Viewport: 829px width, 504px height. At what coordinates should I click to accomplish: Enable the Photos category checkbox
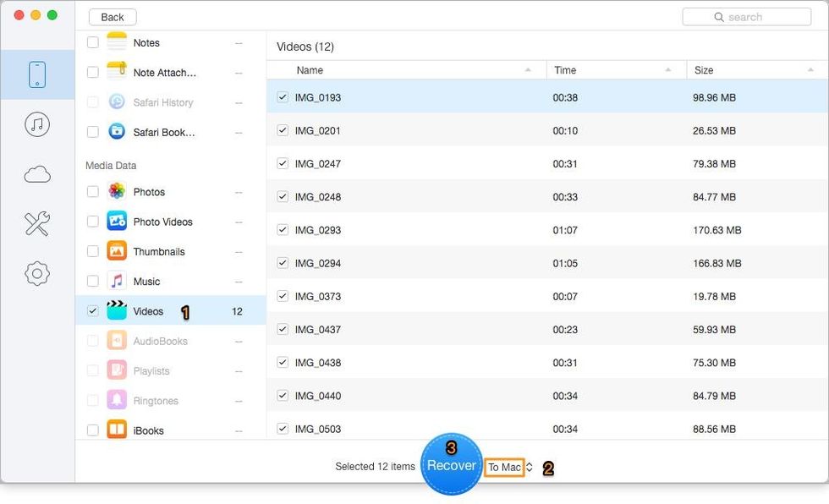92,192
